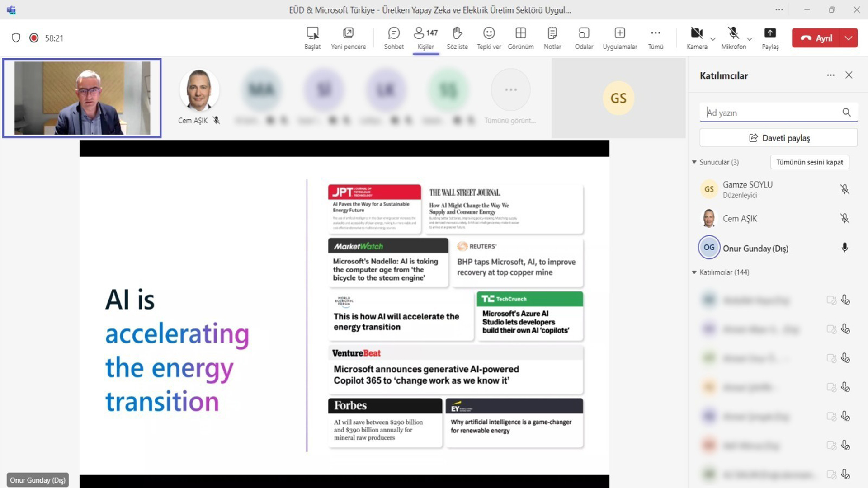Toggle the Kamera camera on
Screen dimensions: 868x488
click(x=697, y=38)
